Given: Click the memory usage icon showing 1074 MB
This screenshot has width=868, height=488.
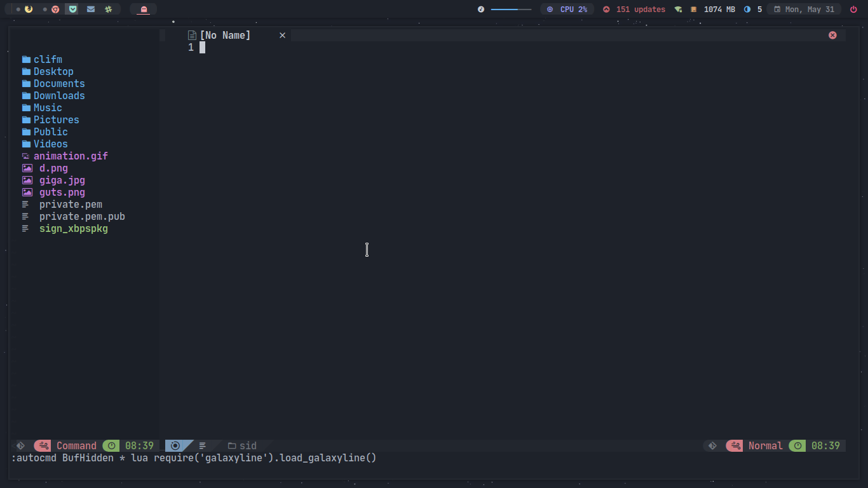Looking at the screenshot, I should pyautogui.click(x=693, y=9).
